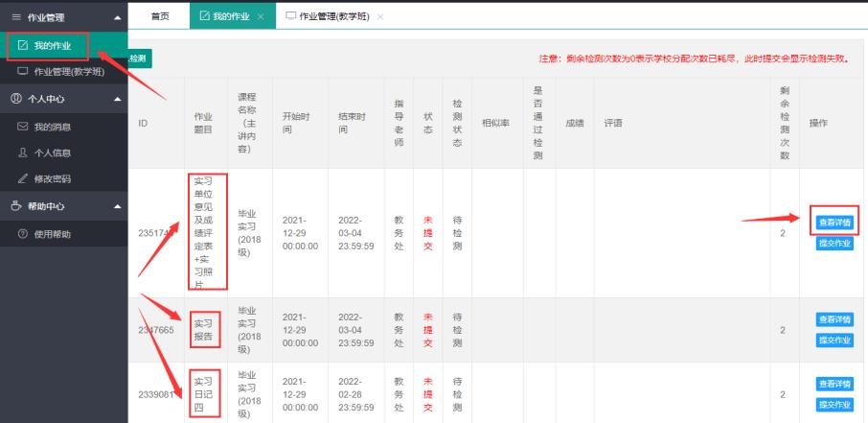The width and height of the screenshot is (868, 423).
Task: Click the 作业管理(教学班) monitor icon in sidebar
Action: tap(23, 71)
